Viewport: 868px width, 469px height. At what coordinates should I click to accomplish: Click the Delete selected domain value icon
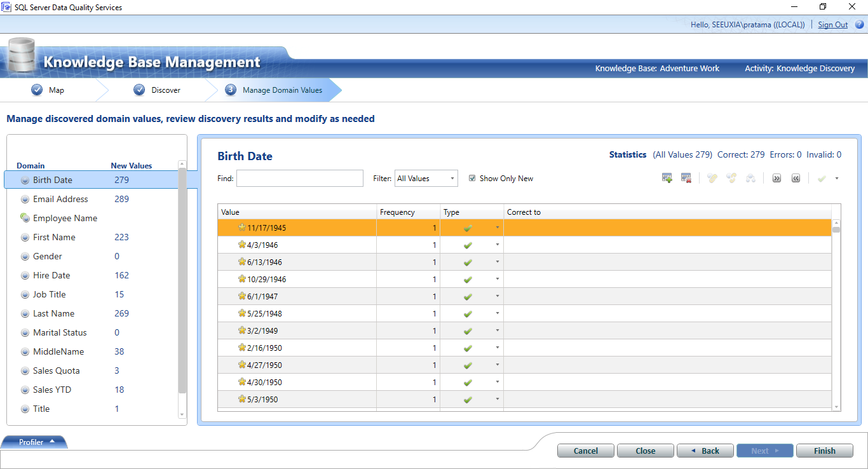tap(686, 179)
